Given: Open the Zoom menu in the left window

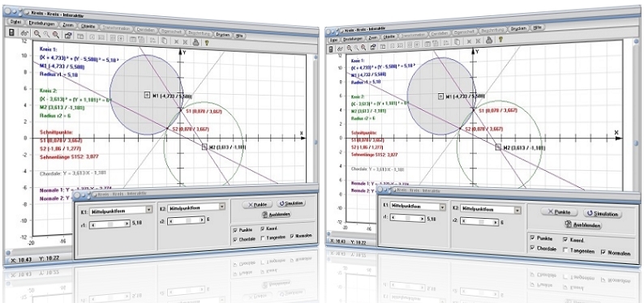Looking at the screenshot, I should coord(68,25).
